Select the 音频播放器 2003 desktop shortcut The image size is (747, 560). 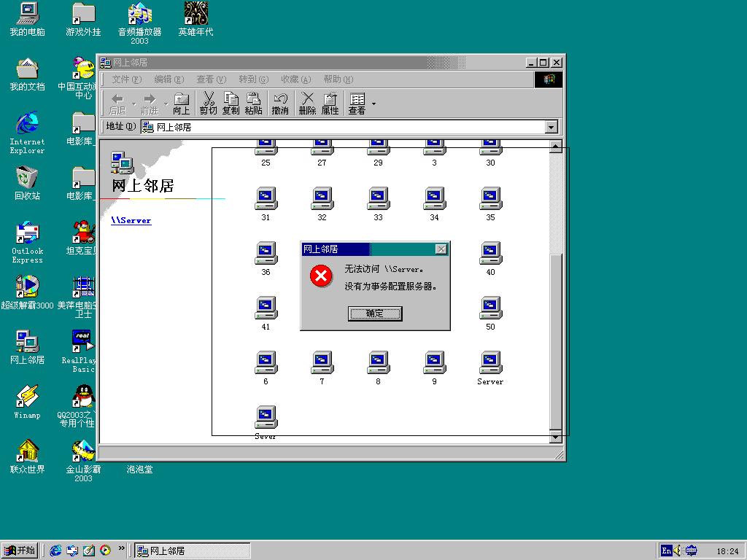click(139, 24)
